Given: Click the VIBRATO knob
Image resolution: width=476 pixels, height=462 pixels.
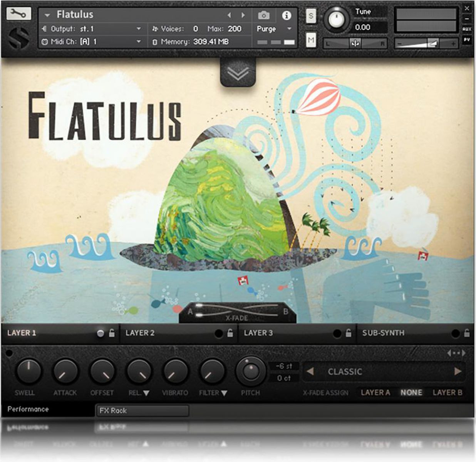Looking at the screenshot, I should (x=175, y=372).
